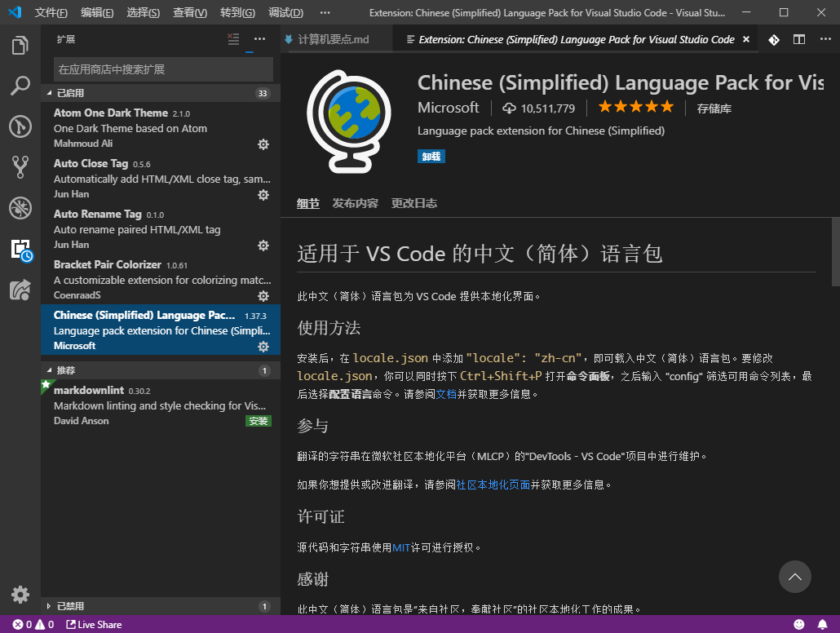Open the feedback smiley in status bar
The height and width of the screenshot is (633, 840).
[x=798, y=624]
